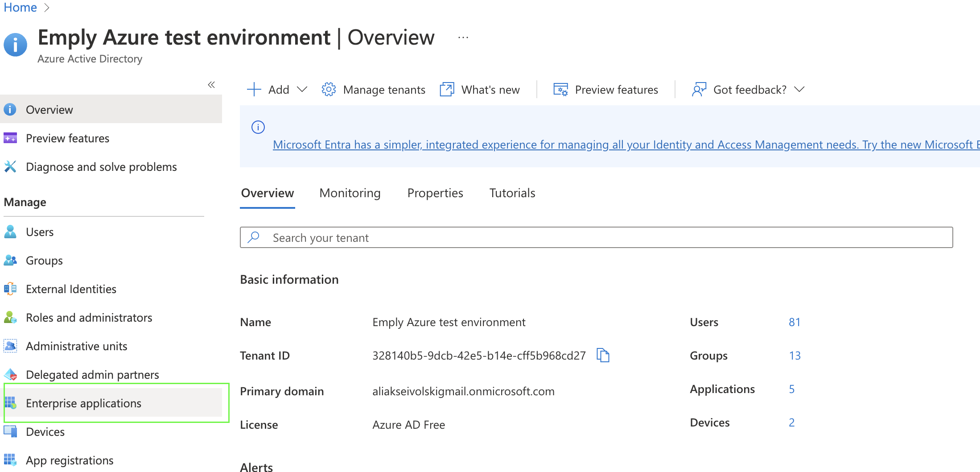
Task: Open App registrations
Action: click(x=70, y=460)
